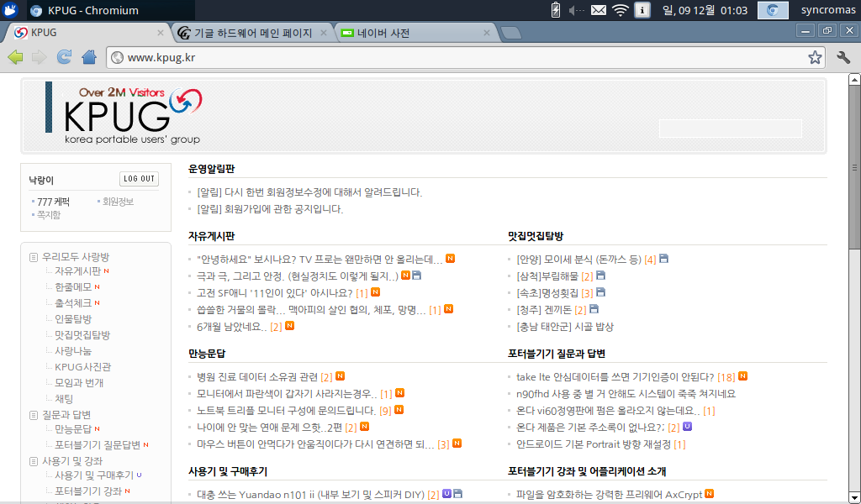
Task: Open the mail envelope tray icon
Action: (598, 10)
